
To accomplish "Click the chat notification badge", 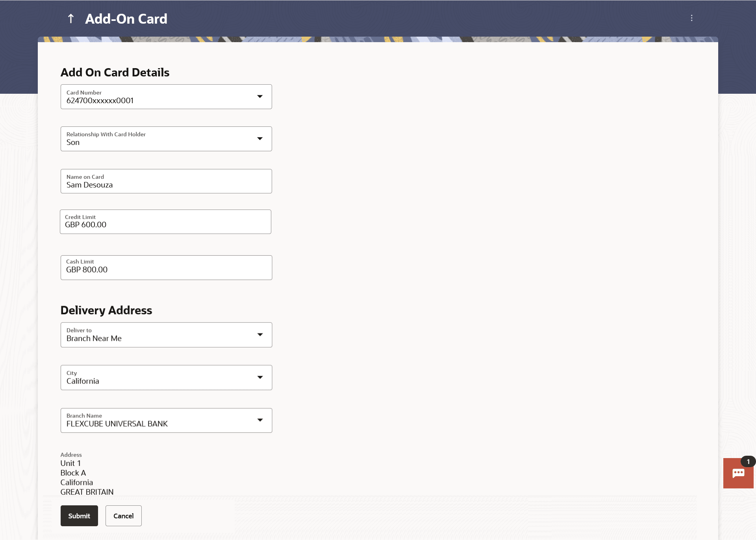I will 748,462.
